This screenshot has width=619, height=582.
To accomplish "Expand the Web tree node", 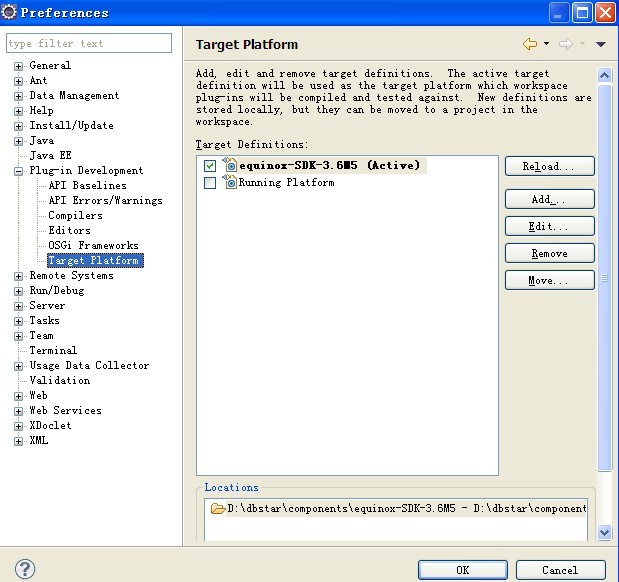I will pos(18,396).
